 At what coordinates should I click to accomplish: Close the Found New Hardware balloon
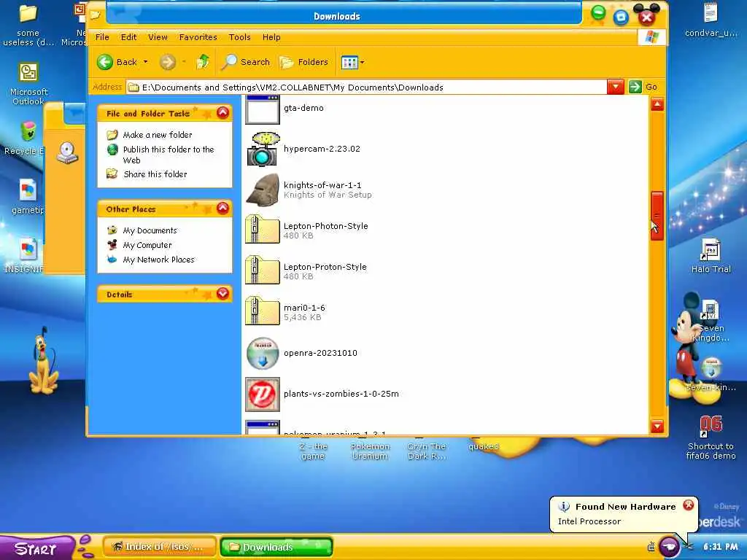(689, 505)
